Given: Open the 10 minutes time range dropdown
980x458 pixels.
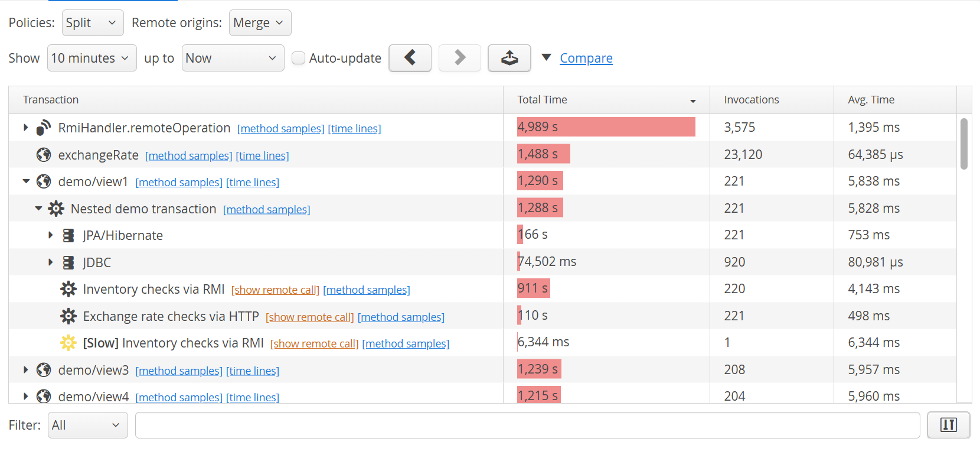Looking at the screenshot, I should 92,58.
